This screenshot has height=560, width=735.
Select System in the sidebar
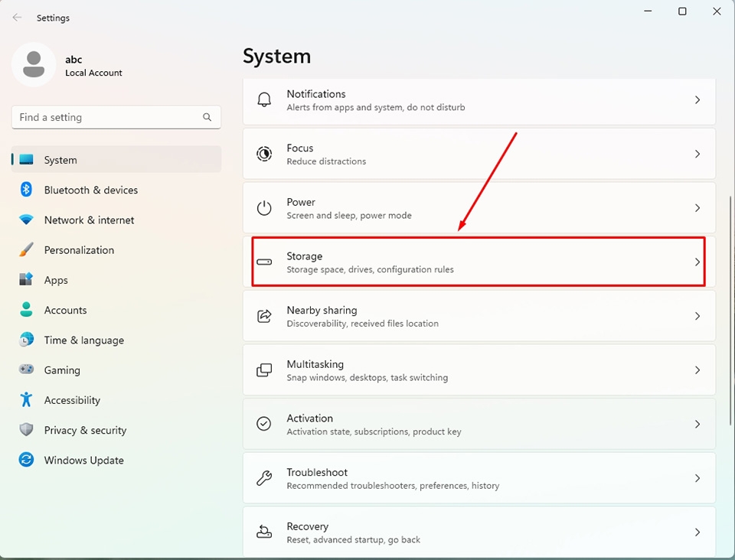(116, 160)
